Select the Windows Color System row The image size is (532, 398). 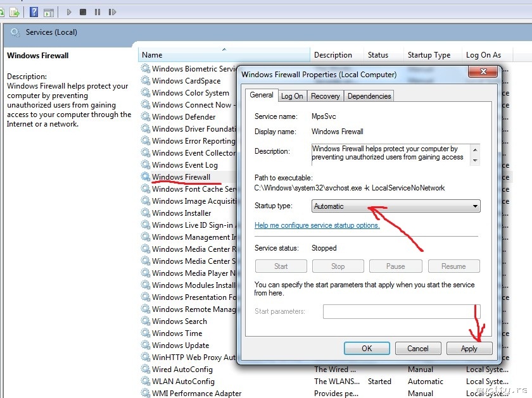pyautogui.click(x=191, y=93)
